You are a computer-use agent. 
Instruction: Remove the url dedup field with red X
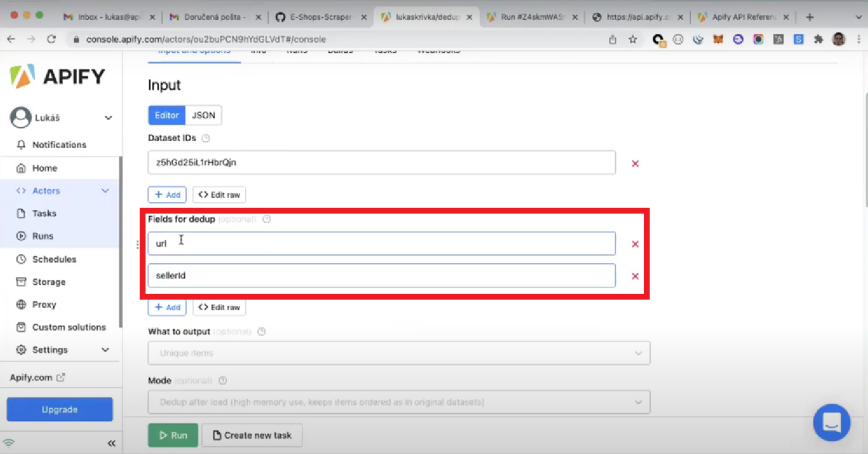[635, 244]
